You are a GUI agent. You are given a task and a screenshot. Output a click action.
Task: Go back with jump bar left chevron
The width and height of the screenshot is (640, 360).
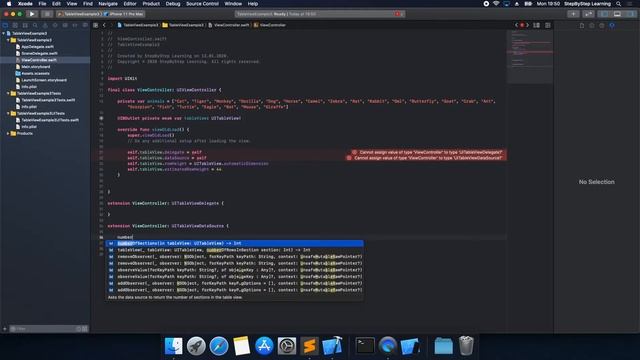click(104, 25)
